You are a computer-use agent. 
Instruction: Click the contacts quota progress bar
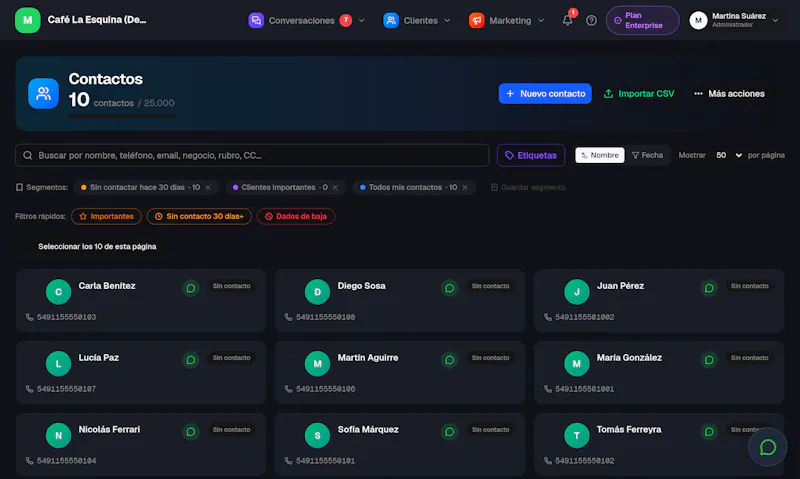tap(121, 116)
